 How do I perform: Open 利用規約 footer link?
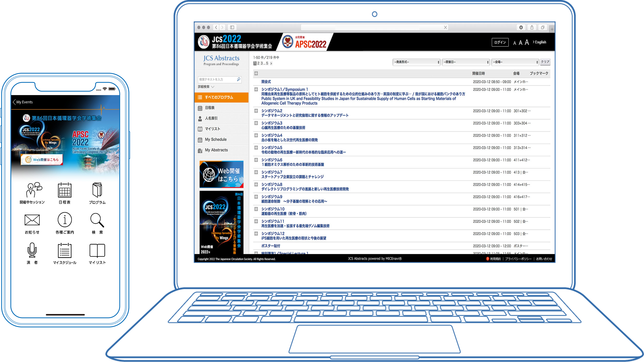click(x=495, y=259)
